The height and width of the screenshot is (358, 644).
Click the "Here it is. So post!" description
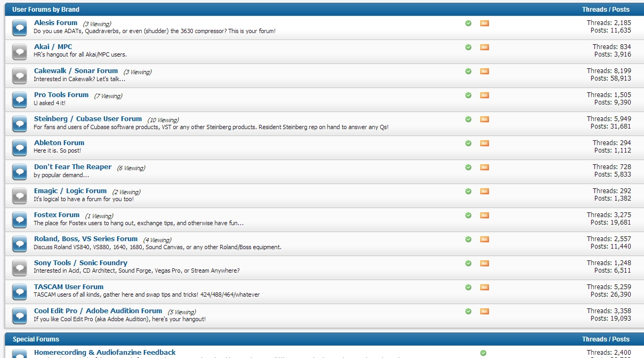[58, 151]
